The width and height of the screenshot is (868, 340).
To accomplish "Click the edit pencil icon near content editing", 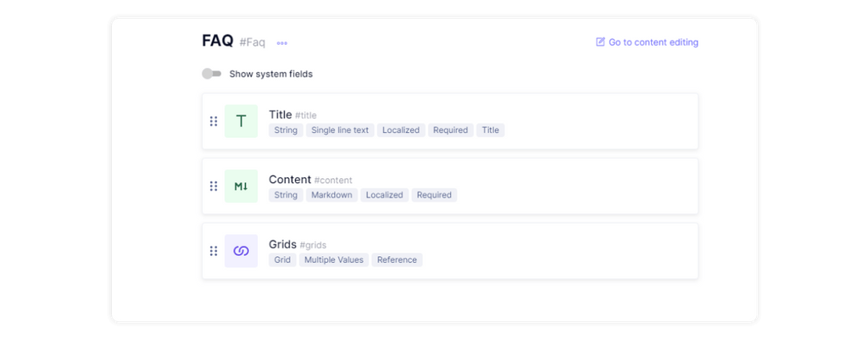I will tap(600, 42).
